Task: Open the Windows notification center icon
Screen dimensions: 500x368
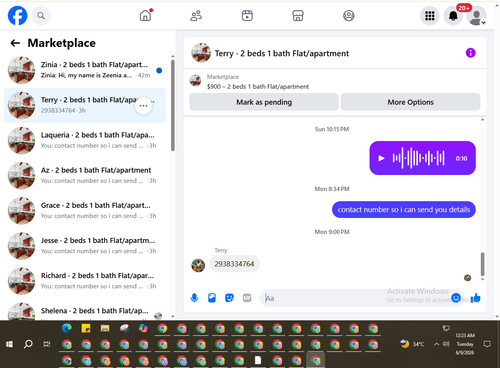Action: (x=487, y=344)
